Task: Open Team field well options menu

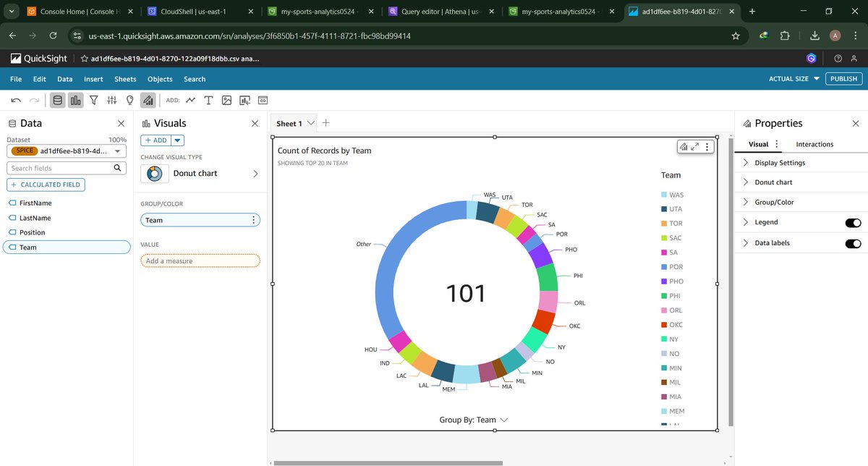Action: tap(253, 220)
